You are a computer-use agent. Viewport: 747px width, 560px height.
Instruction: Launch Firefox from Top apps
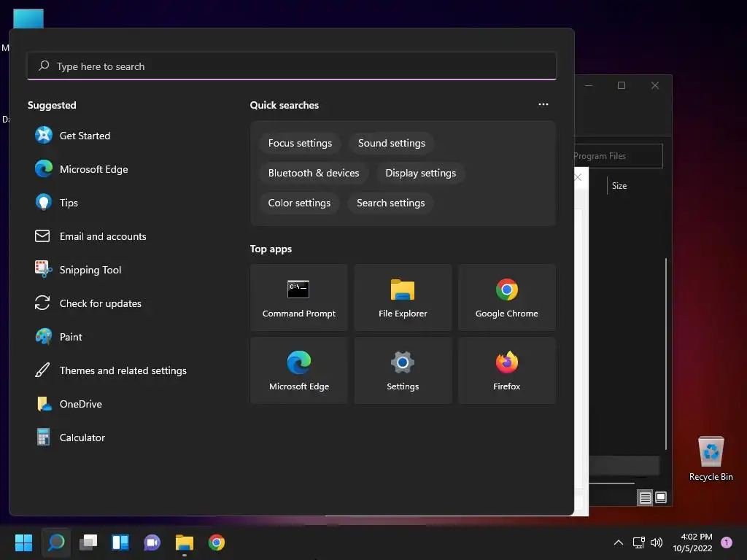506,370
